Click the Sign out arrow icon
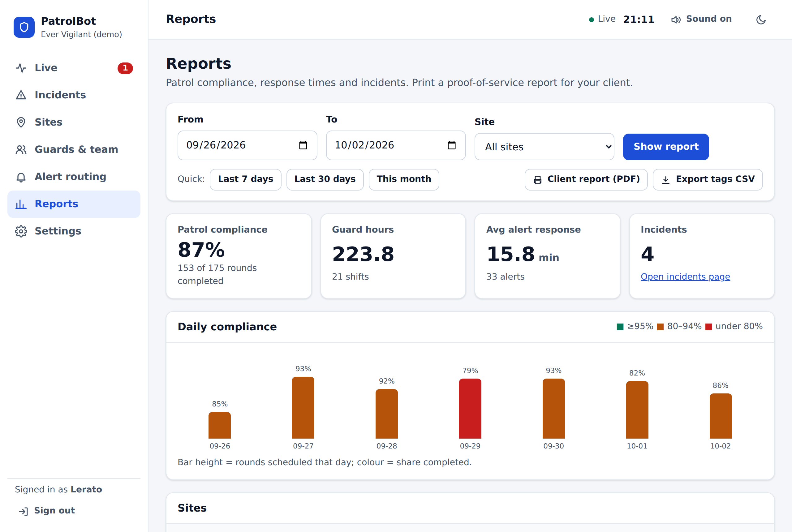The height and width of the screenshot is (532, 792). click(24, 511)
